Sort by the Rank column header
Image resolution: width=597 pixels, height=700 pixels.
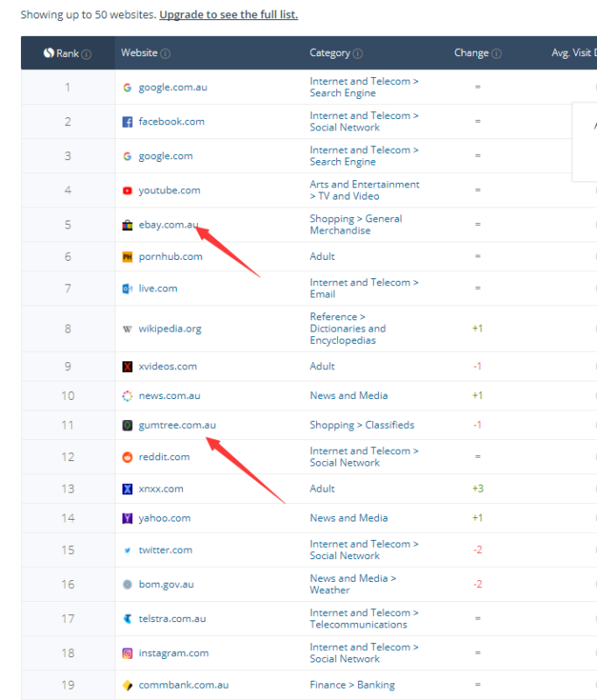click(x=67, y=53)
